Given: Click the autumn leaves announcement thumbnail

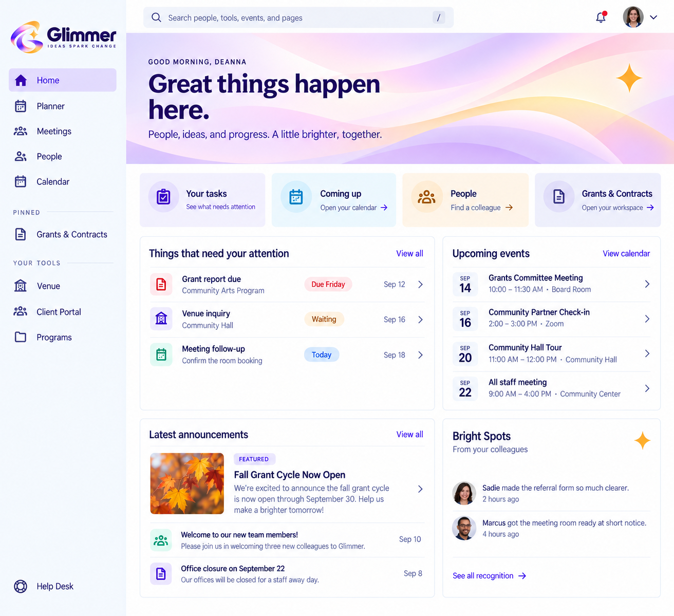Looking at the screenshot, I should [x=187, y=483].
